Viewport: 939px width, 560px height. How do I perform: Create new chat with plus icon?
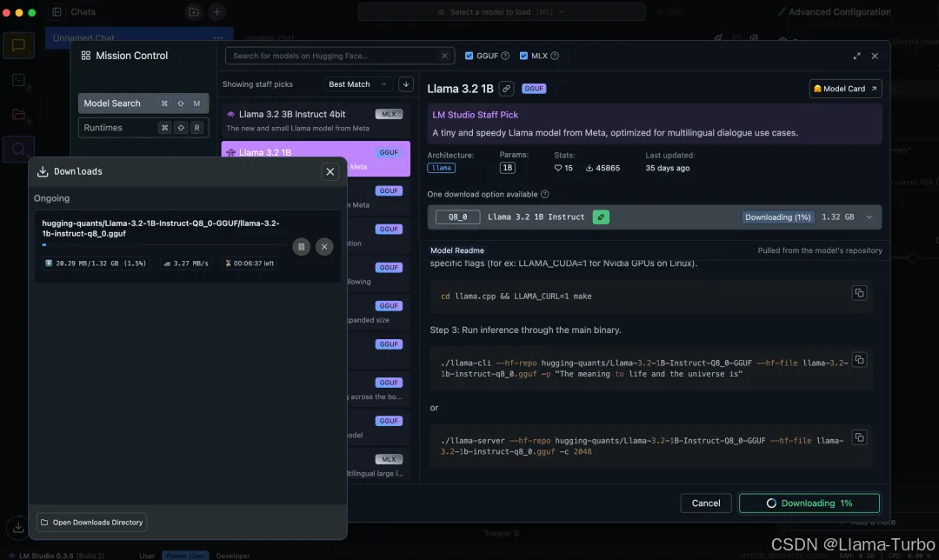[216, 11]
